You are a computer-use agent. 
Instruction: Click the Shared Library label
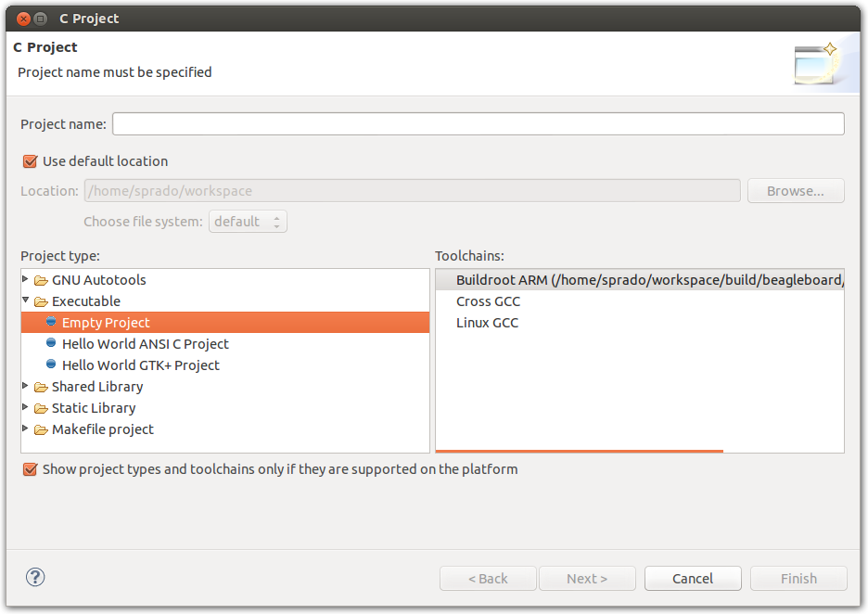tap(97, 387)
